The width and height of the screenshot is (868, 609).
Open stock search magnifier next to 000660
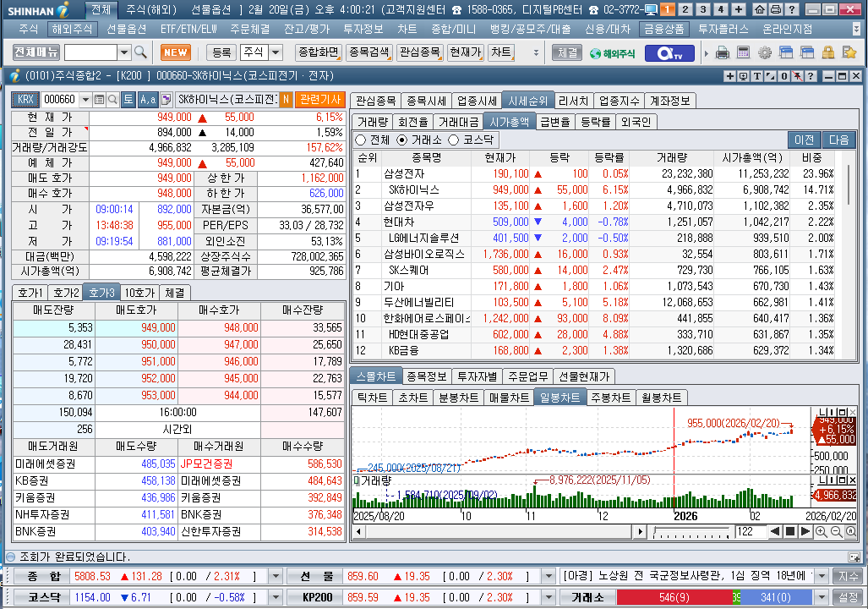(x=112, y=100)
